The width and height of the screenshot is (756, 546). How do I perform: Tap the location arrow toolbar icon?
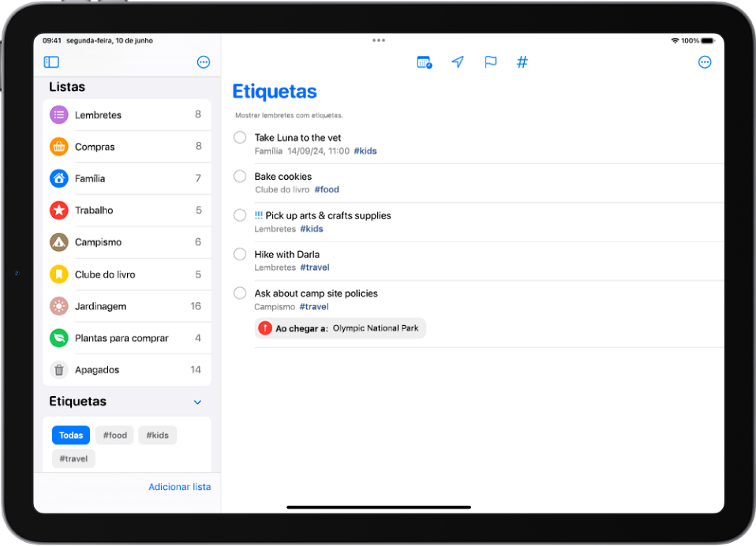(458, 62)
